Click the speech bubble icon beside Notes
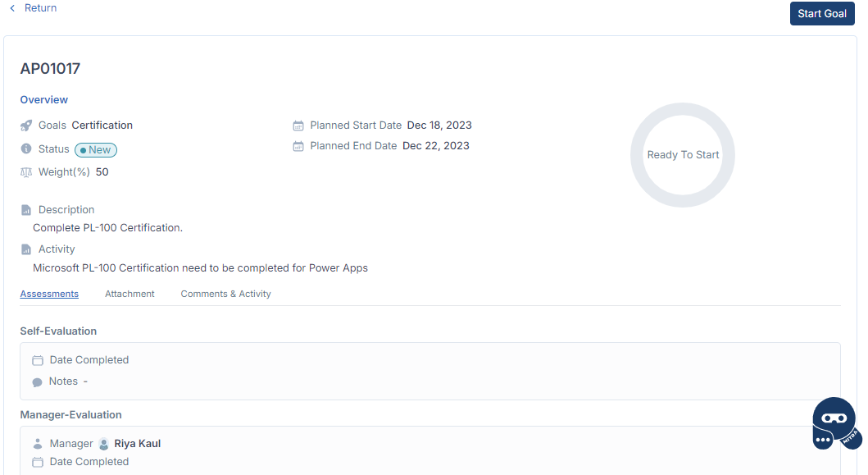This screenshot has height=475, width=868. (37, 382)
